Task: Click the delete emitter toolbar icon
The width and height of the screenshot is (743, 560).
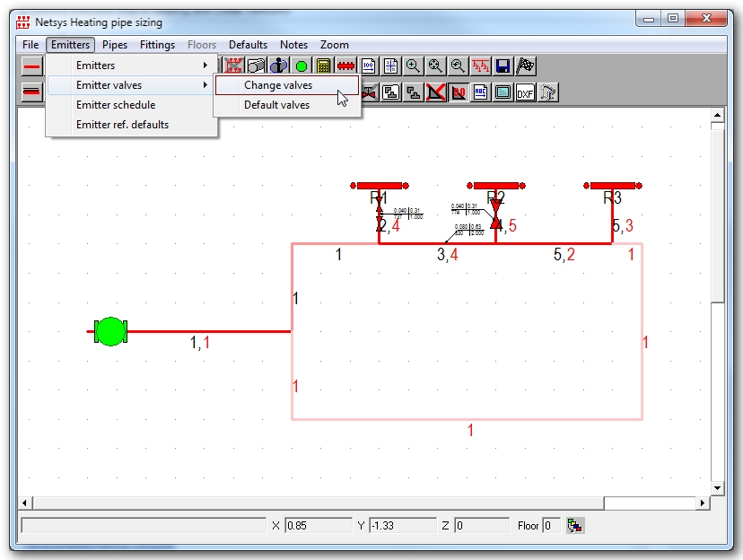Action: [233, 66]
